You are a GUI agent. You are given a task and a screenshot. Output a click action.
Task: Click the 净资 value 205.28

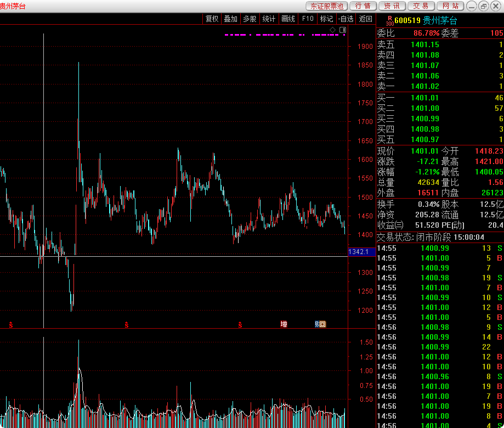(x=427, y=215)
